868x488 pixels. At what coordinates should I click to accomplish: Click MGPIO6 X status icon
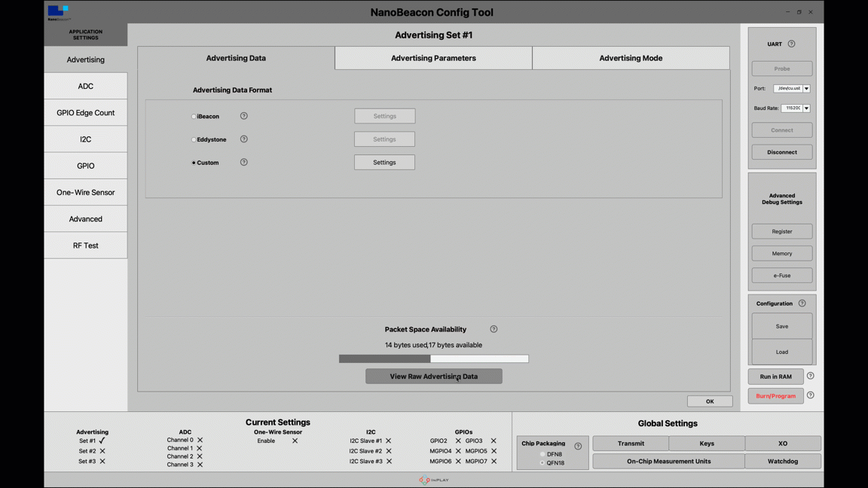[x=458, y=461]
